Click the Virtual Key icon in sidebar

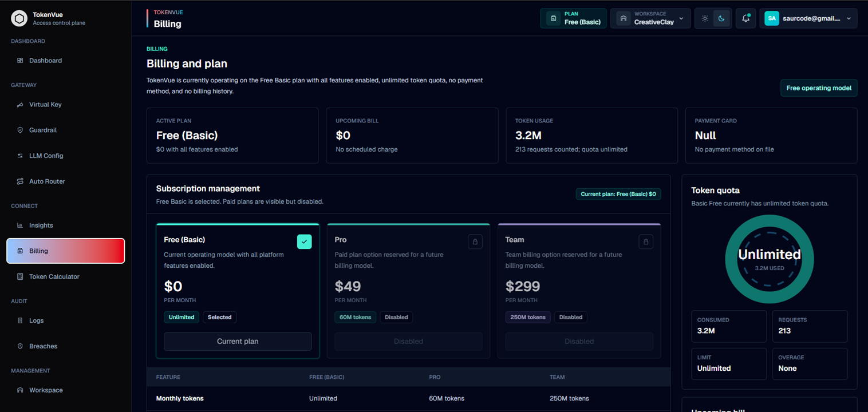pyautogui.click(x=20, y=105)
